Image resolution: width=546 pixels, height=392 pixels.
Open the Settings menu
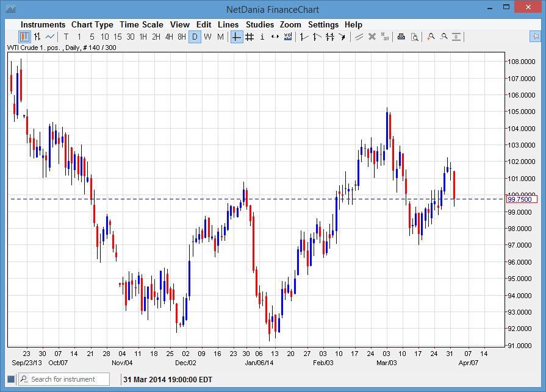coord(323,24)
